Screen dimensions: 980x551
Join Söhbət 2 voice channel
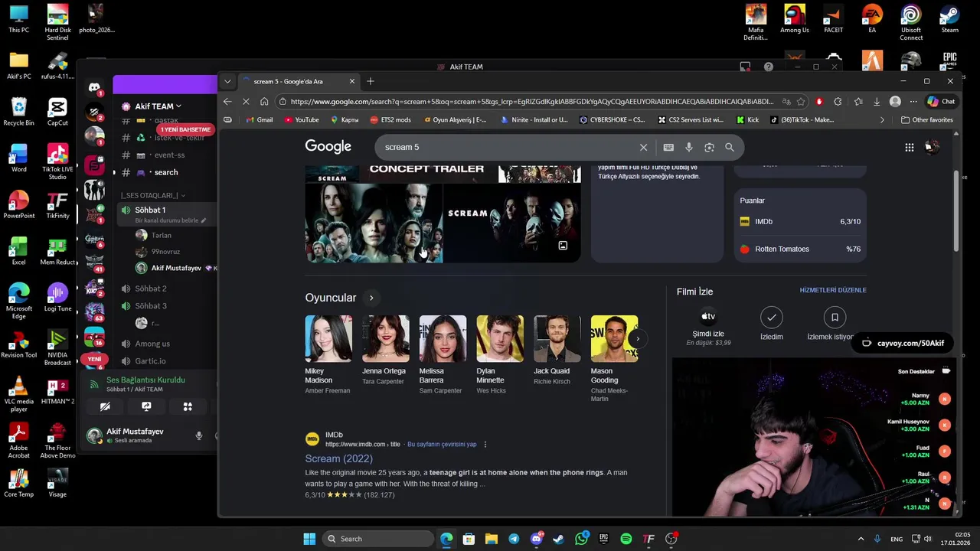(x=151, y=289)
